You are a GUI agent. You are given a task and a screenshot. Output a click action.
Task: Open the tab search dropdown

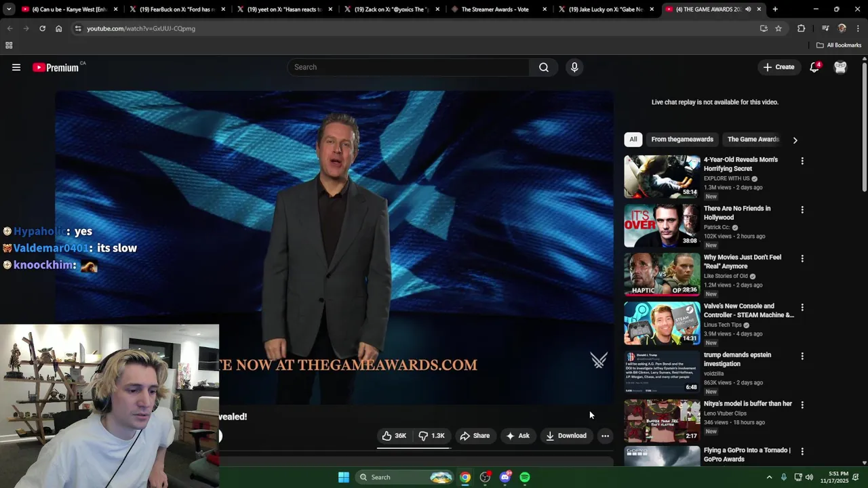click(x=8, y=9)
